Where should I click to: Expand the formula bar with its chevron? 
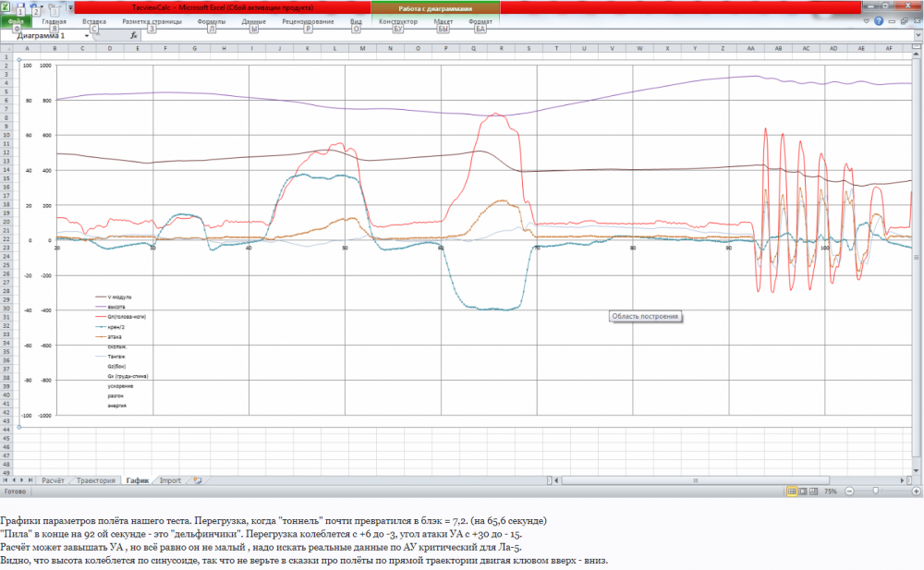(x=918, y=35)
